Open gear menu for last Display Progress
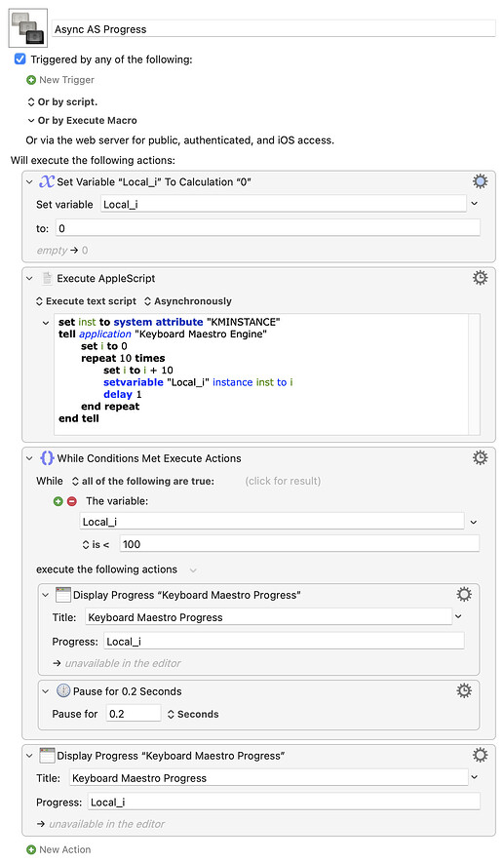Screen dimensions: 504x863 [x=481, y=755]
